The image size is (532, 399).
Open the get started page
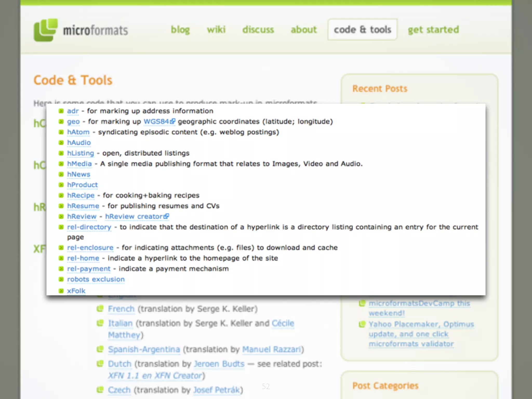433,30
